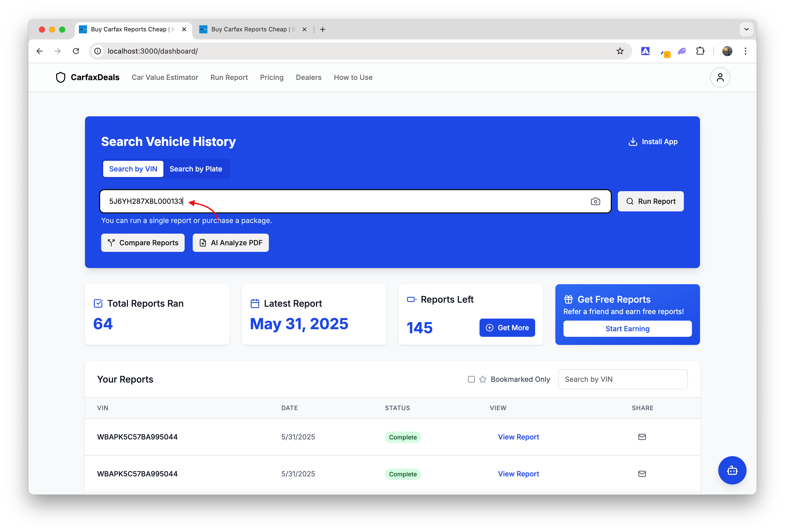Focus the VIN input with 5J6YH287X8L000133
This screenshot has height=532, width=785.
355,201
